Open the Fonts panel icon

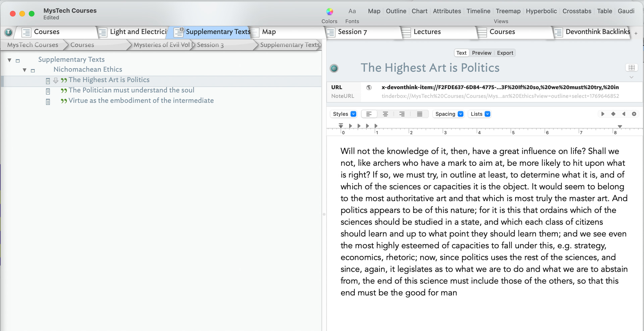tap(352, 11)
